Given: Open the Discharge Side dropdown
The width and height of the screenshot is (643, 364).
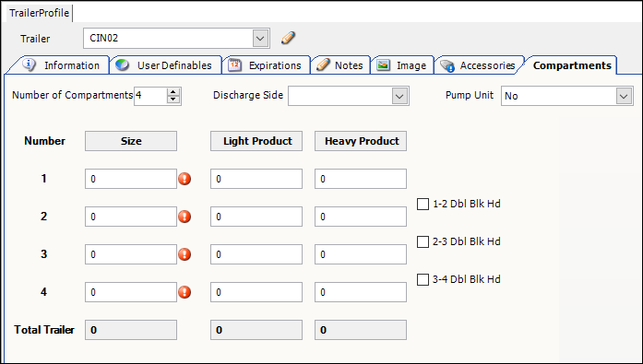Looking at the screenshot, I should (x=399, y=96).
